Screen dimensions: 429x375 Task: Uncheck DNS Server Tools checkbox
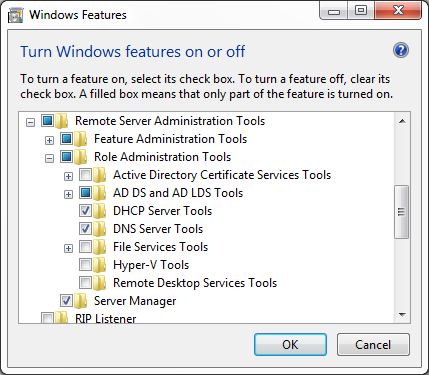(85, 229)
